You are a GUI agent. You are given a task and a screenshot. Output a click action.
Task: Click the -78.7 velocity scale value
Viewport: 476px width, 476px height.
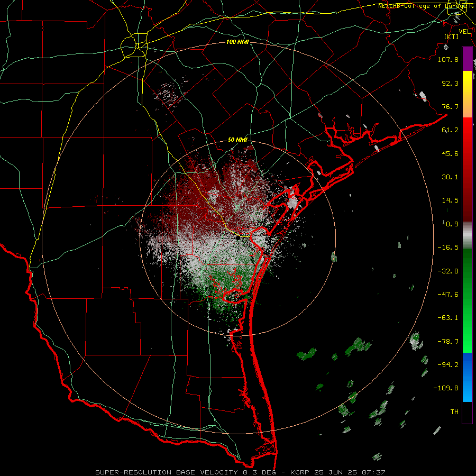tap(448, 342)
